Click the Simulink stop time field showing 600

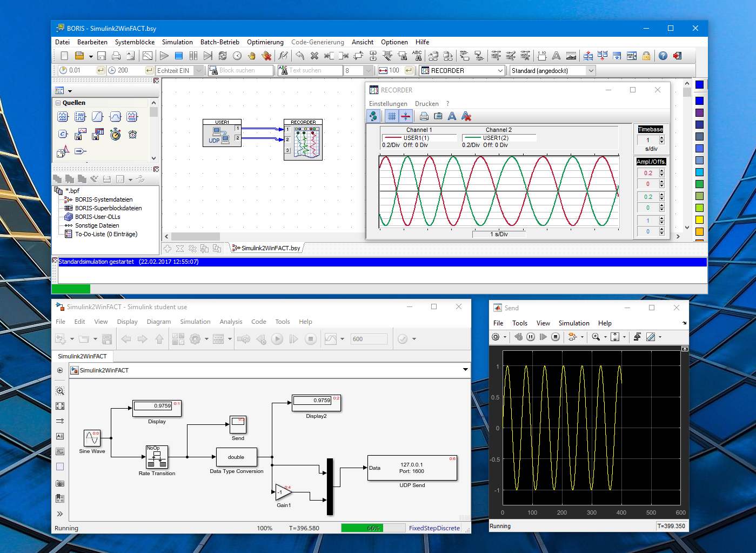pos(369,339)
